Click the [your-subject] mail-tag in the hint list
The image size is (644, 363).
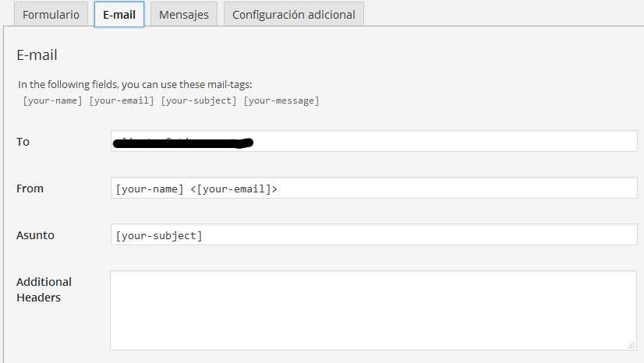[x=199, y=100]
